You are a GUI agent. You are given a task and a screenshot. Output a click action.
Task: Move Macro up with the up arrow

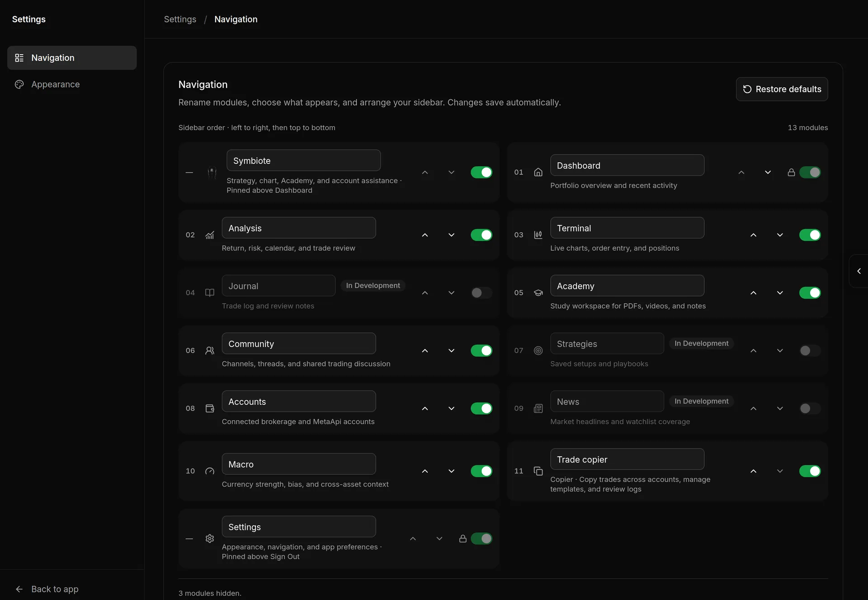point(425,471)
